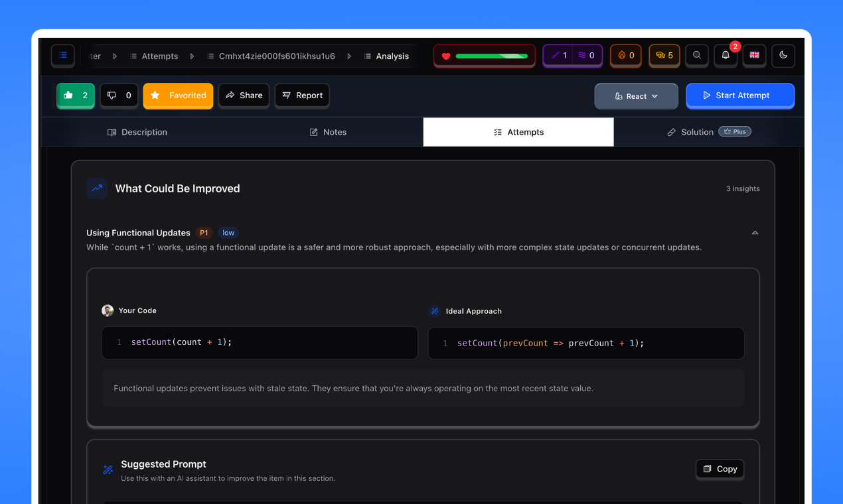Open the Notes tab
Image resolution: width=843 pixels, height=504 pixels.
point(328,132)
